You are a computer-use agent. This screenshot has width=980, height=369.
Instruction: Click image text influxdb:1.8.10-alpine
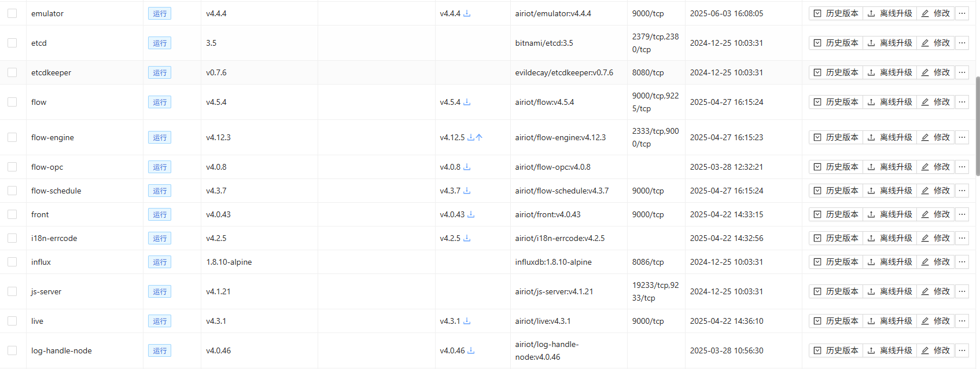(x=553, y=262)
